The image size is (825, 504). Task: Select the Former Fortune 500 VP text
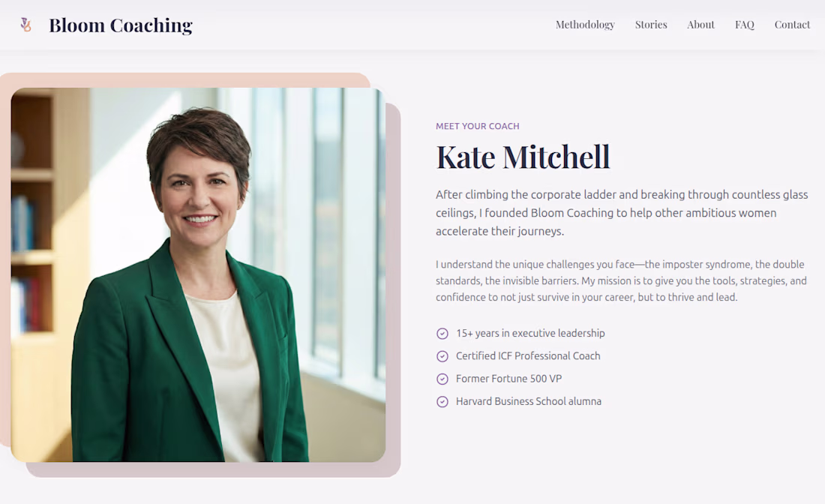pos(508,378)
